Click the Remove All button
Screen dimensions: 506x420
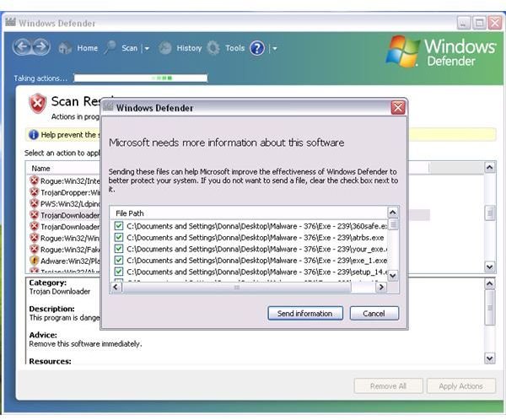pos(388,385)
